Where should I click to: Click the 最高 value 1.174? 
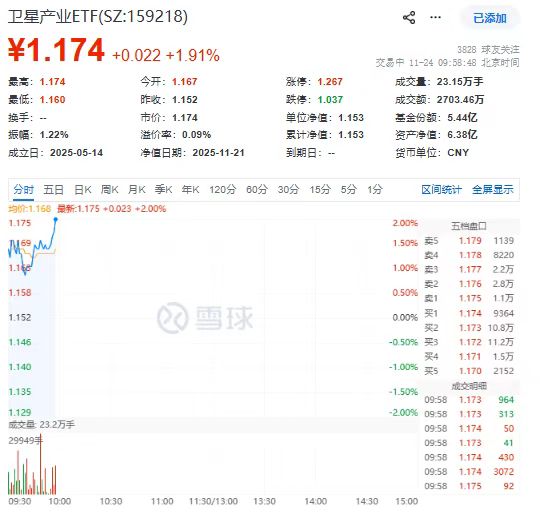point(52,82)
